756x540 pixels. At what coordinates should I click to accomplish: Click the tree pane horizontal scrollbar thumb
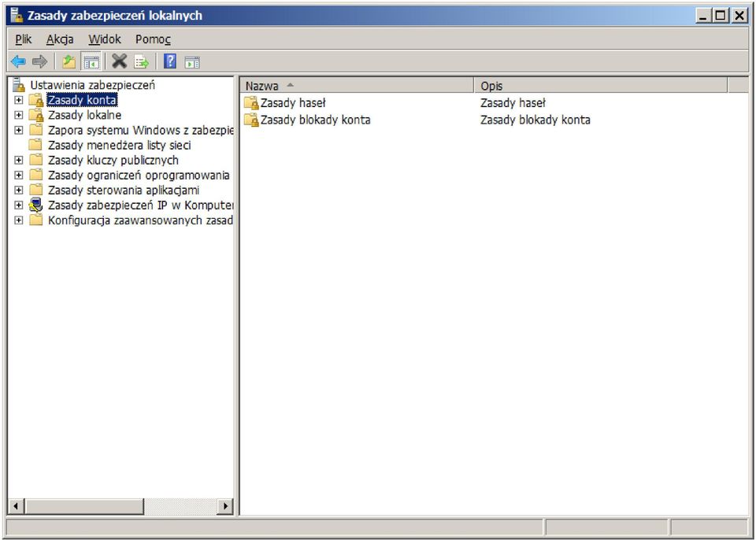(x=84, y=506)
